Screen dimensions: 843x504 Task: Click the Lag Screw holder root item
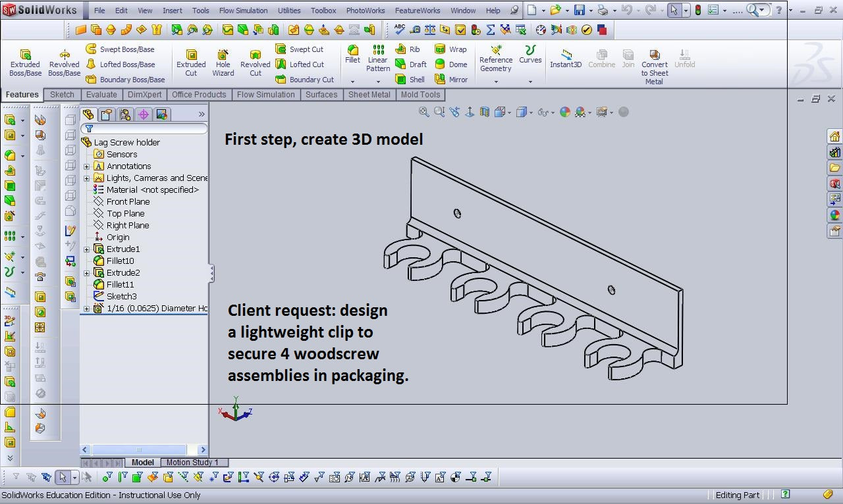(x=126, y=143)
